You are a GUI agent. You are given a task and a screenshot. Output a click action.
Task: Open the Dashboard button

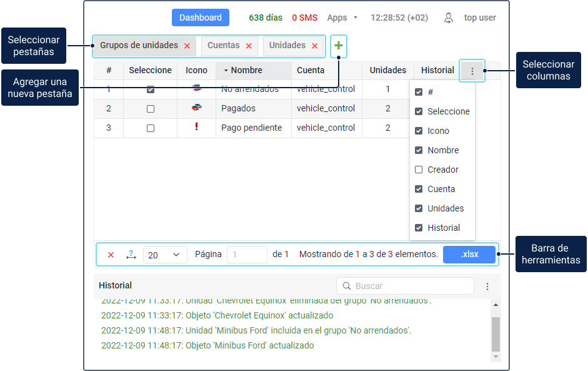pyautogui.click(x=200, y=18)
